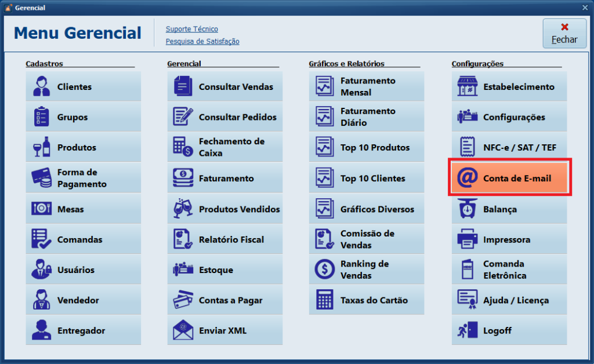Select the highlighted Conta de E-mail button
The width and height of the screenshot is (594, 364).
[509, 179]
